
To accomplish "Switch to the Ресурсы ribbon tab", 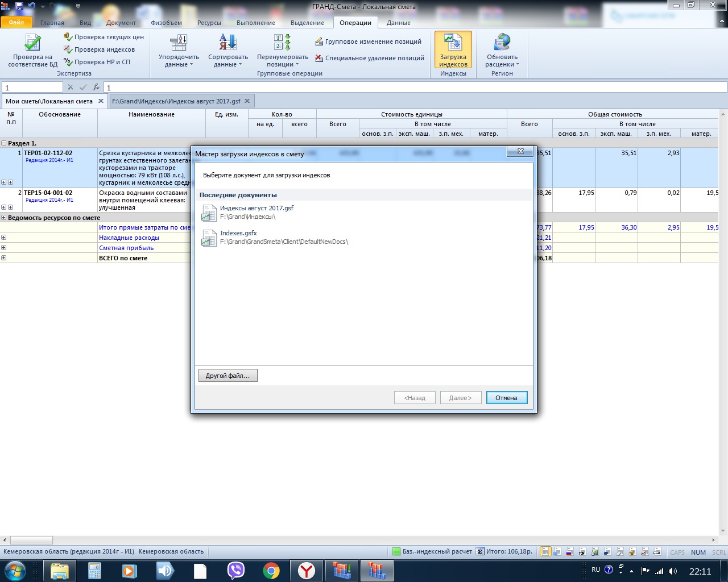I will coord(209,23).
